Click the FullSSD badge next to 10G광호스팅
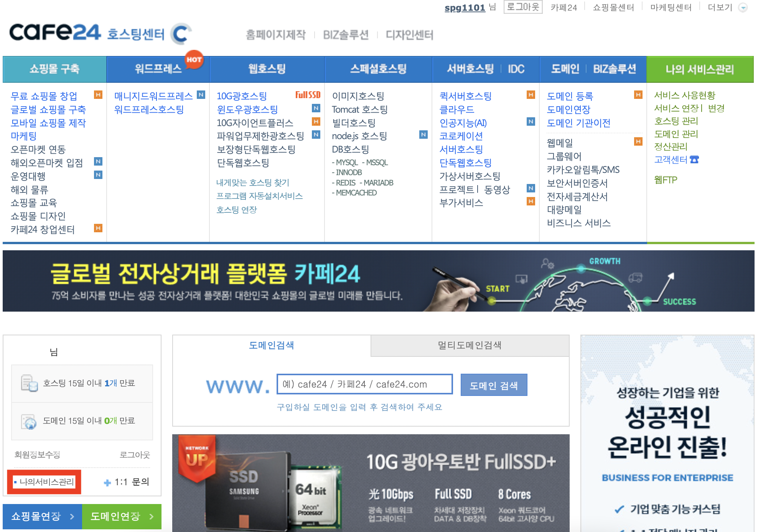The height and width of the screenshot is (532, 758). coord(308,95)
